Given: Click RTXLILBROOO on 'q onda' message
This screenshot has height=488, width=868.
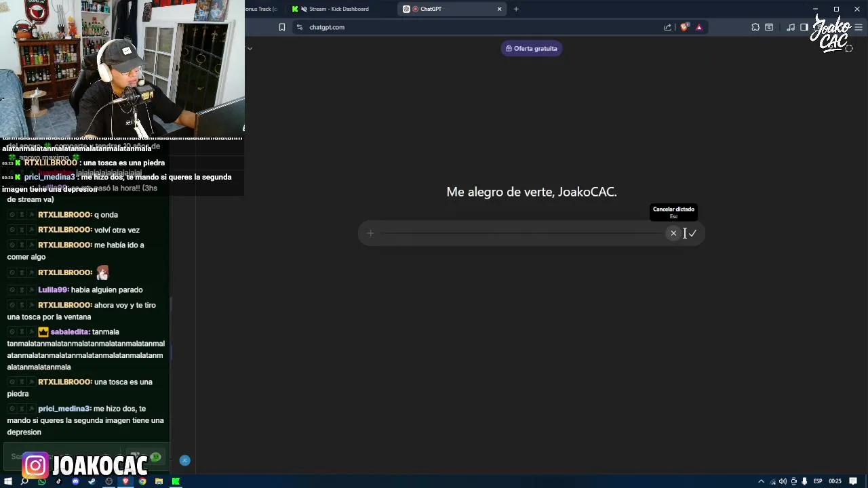Looking at the screenshot, I should [x=65, y=215].
